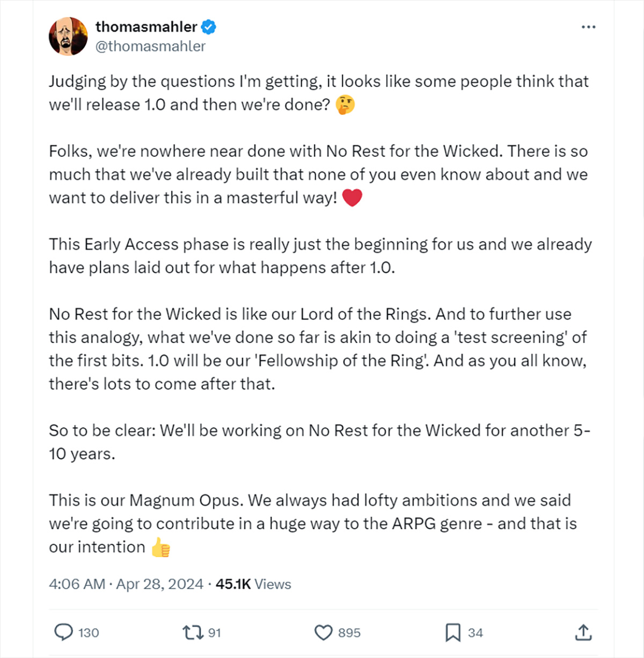Share the tweet via upload arrow icon
Image resolution: width=644 pixels, height=658 pixels.
tap(583, 632)
